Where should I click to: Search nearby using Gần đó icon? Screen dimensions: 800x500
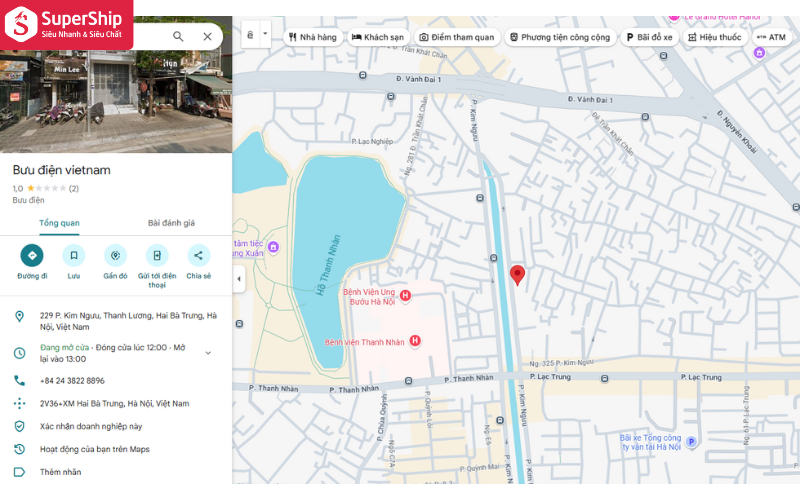(x=116, y=256)
